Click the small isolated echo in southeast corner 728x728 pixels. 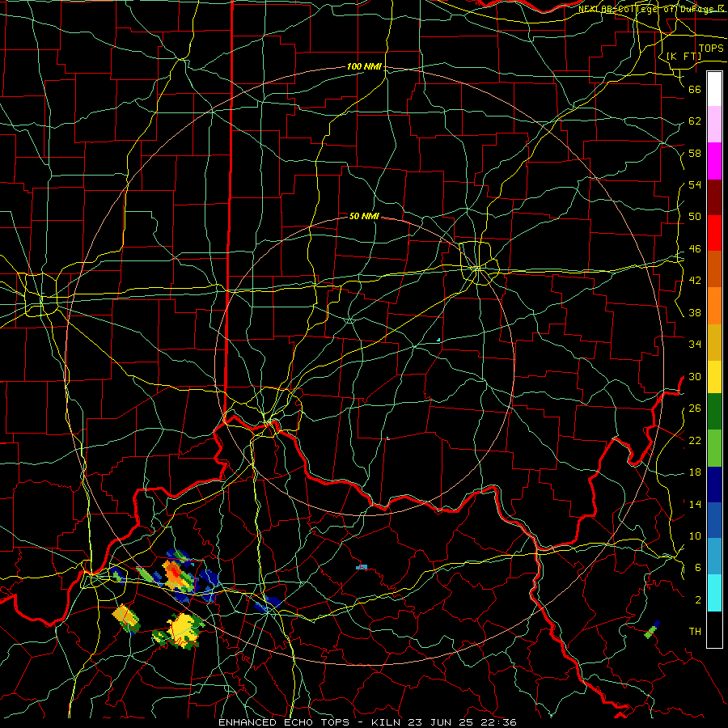[652, 629]
